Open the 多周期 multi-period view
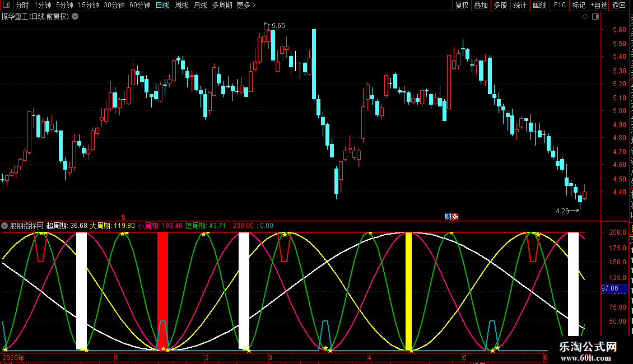The height and width of the screenshot is (364, 633). pyautogui.click(x=222, y=5)
